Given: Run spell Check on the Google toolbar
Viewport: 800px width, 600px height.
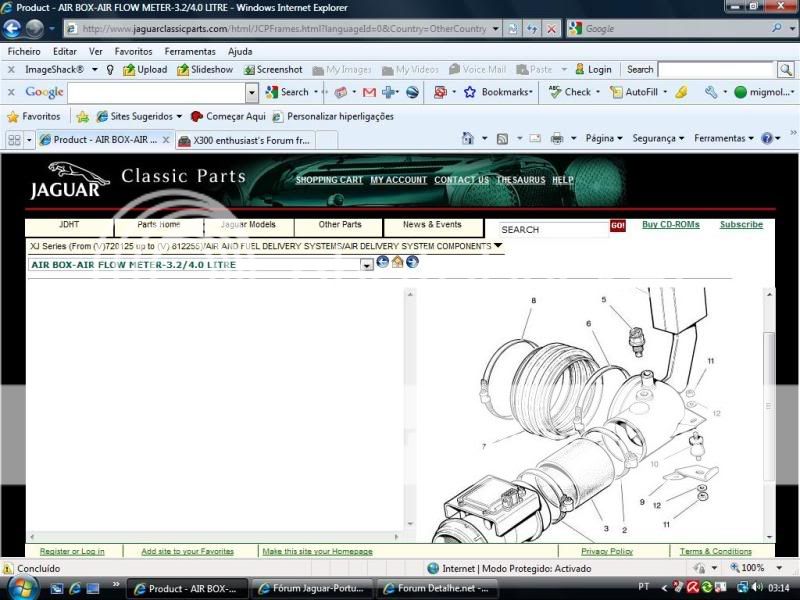Looking at the screenshot, I should pyautogui.click(x=575, y=92).
